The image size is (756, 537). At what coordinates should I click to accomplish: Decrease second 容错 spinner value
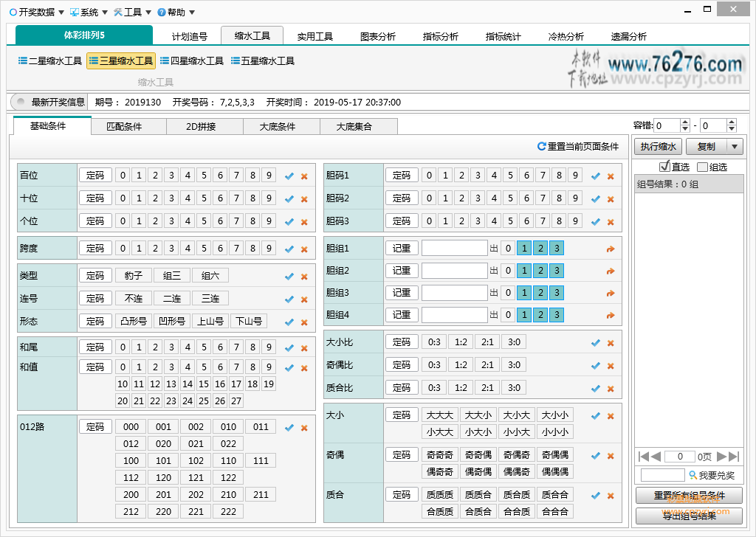732,128
